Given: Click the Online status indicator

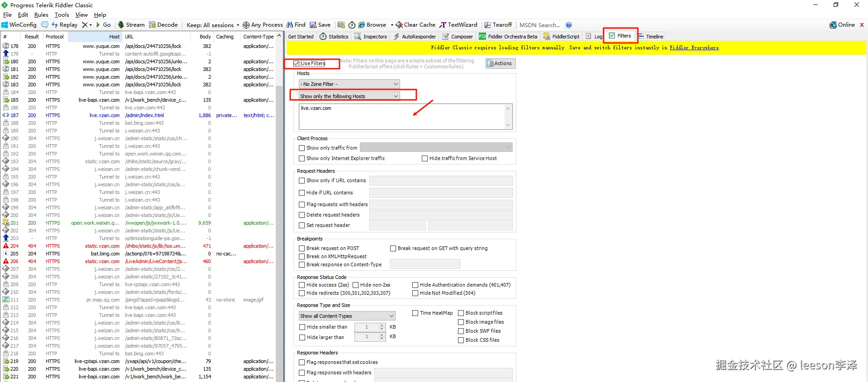Looking at the screenshot, I should point(842,25).
